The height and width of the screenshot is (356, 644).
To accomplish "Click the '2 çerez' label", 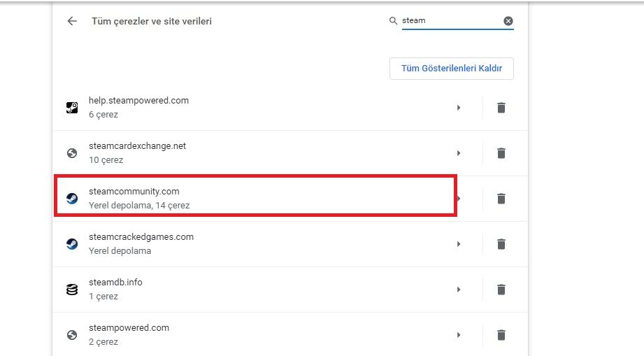I will point(103,341).
